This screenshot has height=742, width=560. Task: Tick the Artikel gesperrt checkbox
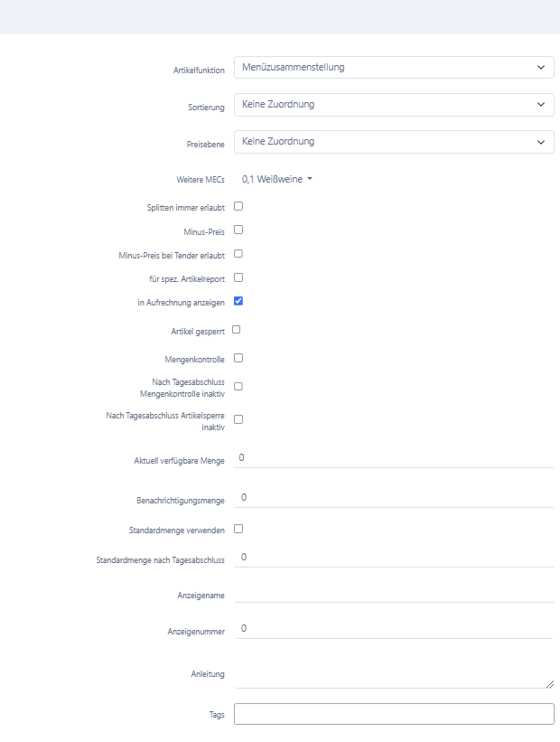click(236, 330)
